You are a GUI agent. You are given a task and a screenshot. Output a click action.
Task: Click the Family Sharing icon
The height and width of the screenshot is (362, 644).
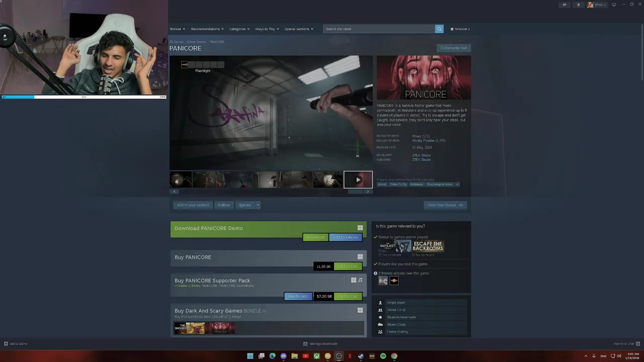(x=380, y=332)
